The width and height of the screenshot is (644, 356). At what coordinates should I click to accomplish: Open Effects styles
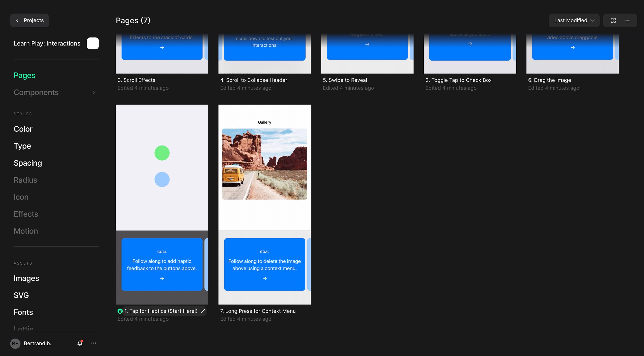point(26,214)
